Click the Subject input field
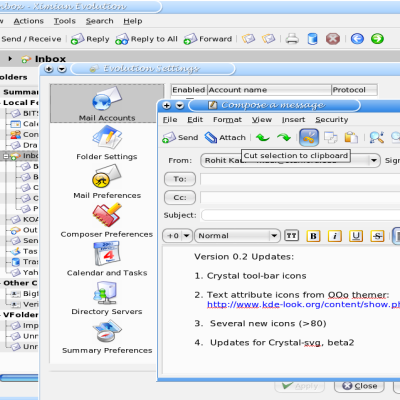The image size is (400, 400). pos(301,215)
